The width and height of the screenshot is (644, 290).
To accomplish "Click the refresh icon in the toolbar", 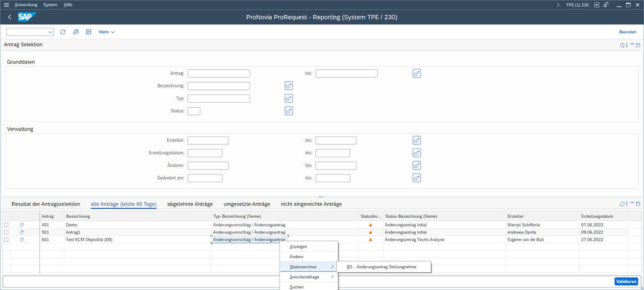I will (63, 32).
